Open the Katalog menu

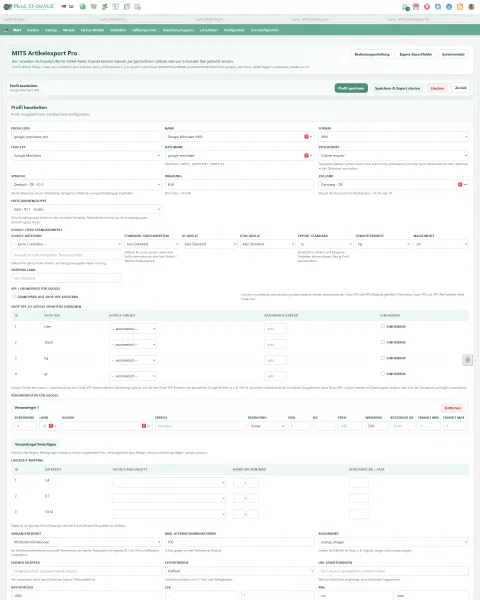51,30
